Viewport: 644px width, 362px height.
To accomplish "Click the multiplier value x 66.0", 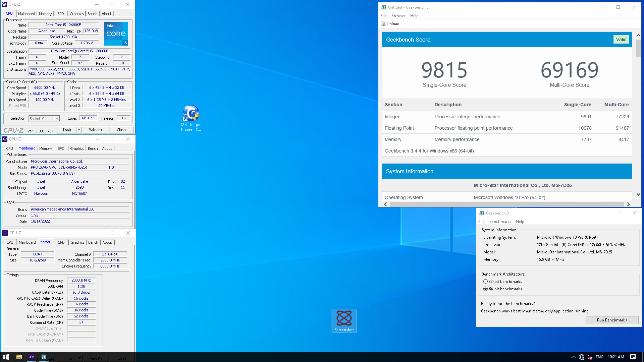I will click(45, 94).
